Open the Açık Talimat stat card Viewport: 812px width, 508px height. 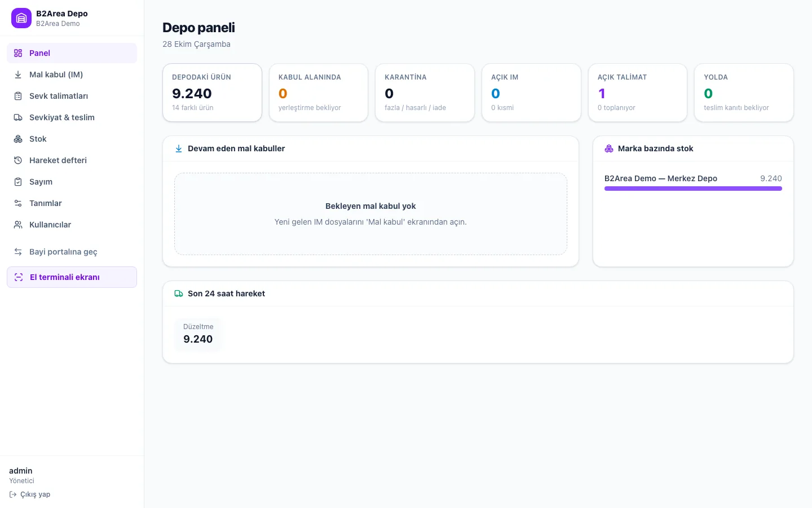[x=638, y=93]
